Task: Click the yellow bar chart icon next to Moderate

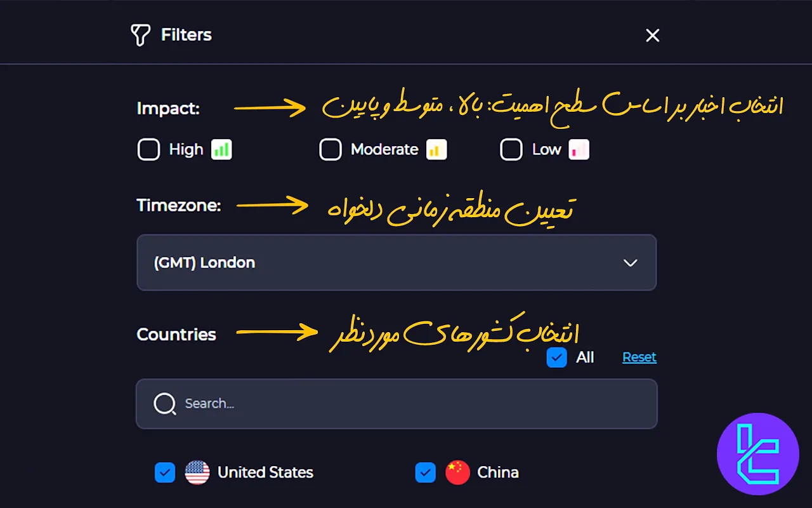Action: (436, 149)
